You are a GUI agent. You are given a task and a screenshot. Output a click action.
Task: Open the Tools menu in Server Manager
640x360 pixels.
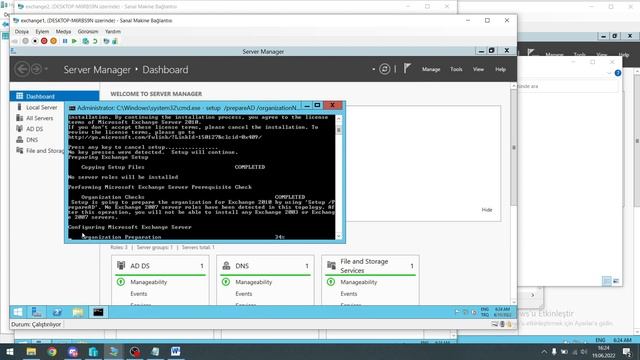456,69
